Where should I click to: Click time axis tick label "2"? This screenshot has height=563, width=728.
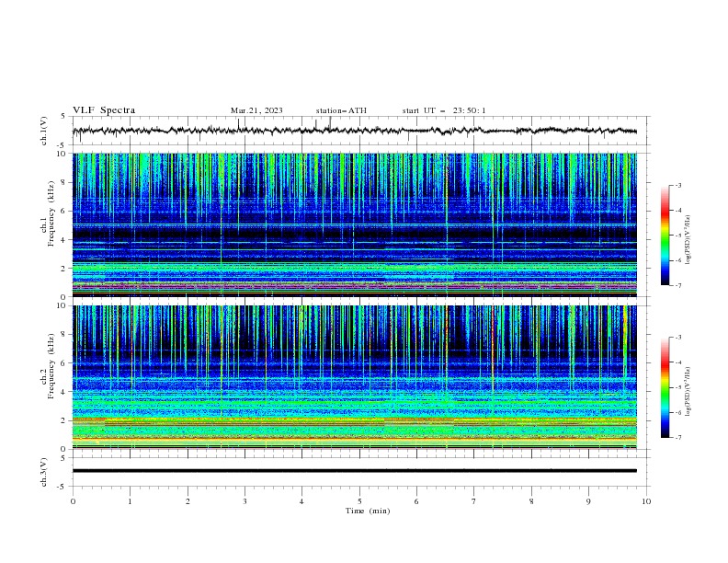tap(188, 501)
